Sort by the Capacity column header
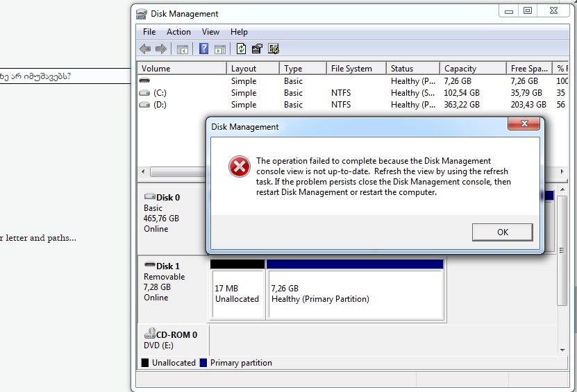577x392 pixels. pos(473,69)
